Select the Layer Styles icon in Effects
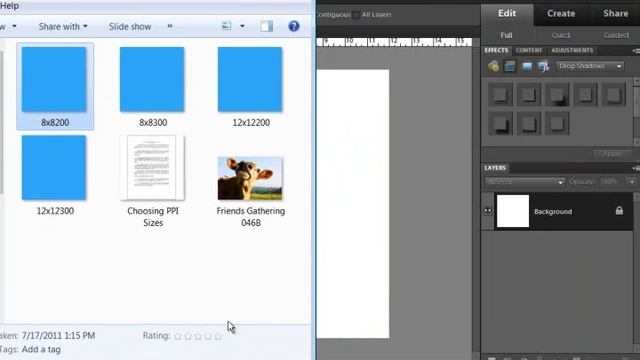Screen dimensions: 640x360 (510, 66)
